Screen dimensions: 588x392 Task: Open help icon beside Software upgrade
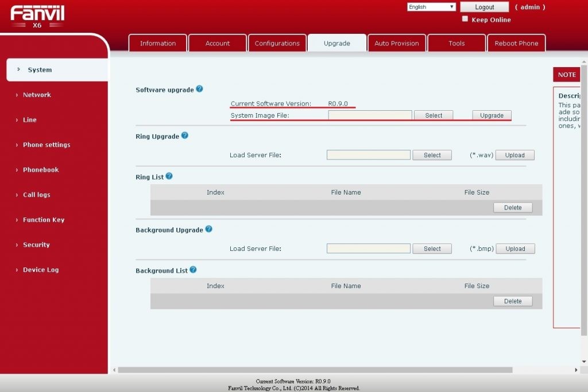[x=199, y=89]
